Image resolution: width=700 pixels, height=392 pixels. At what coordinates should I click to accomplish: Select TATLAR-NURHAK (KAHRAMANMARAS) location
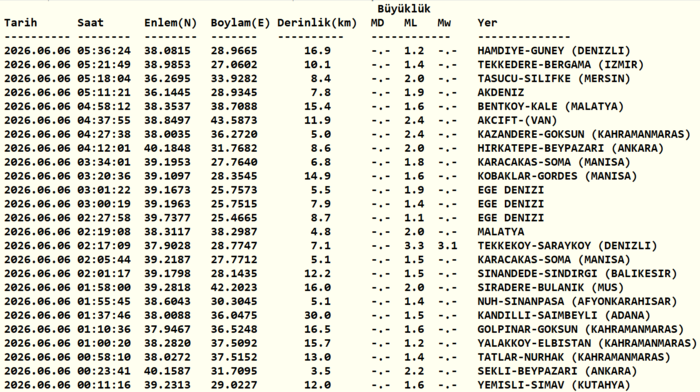(574, 358)
